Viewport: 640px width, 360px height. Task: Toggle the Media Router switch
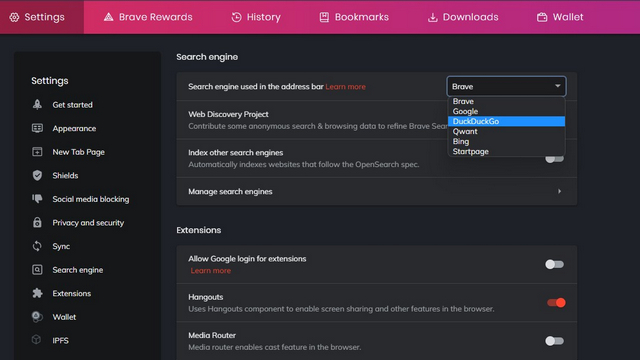554,341
